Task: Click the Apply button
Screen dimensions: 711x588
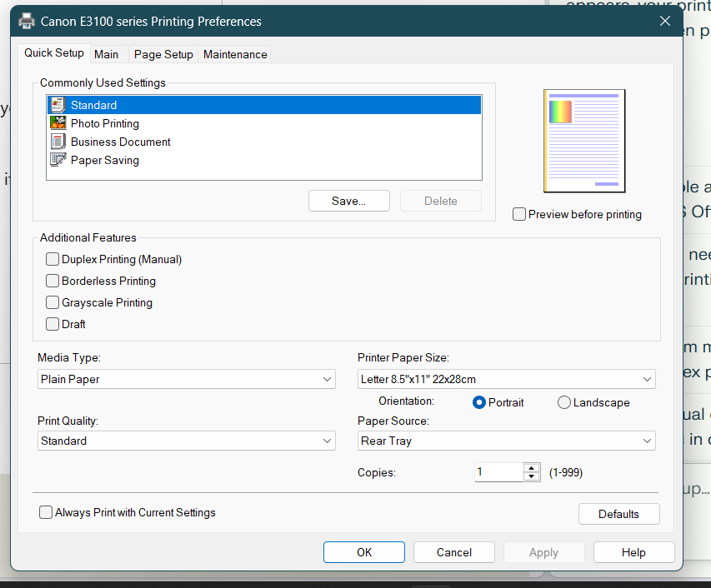Action: (x=543, y=552)
